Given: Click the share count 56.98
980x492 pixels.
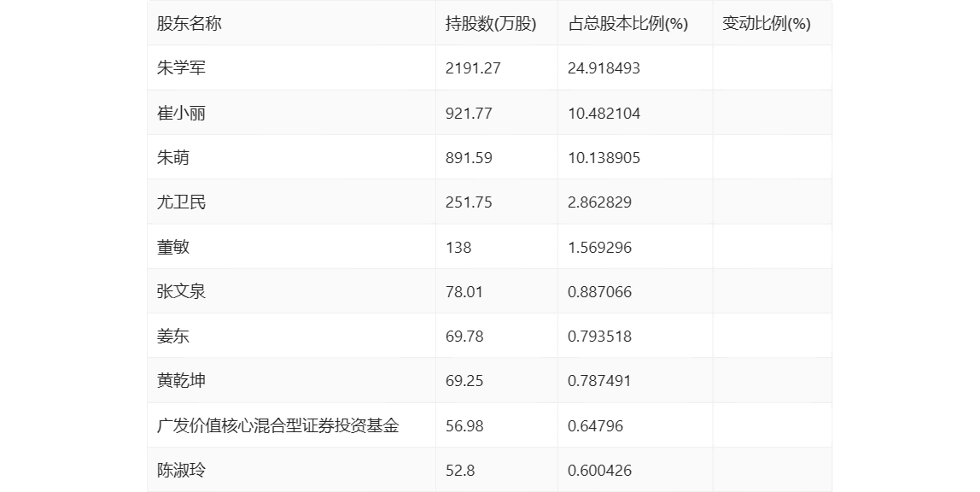Looking at the screenshot, I should pos(464,425).
